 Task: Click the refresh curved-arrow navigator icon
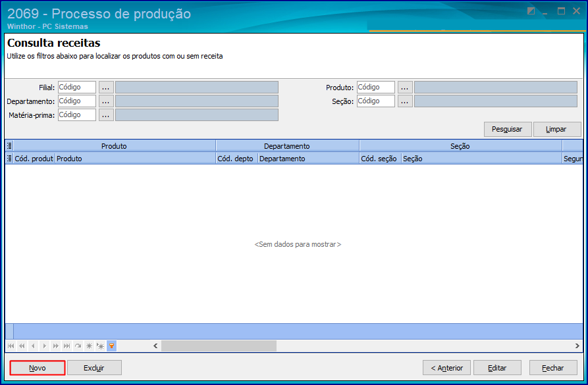coord(78,346)
